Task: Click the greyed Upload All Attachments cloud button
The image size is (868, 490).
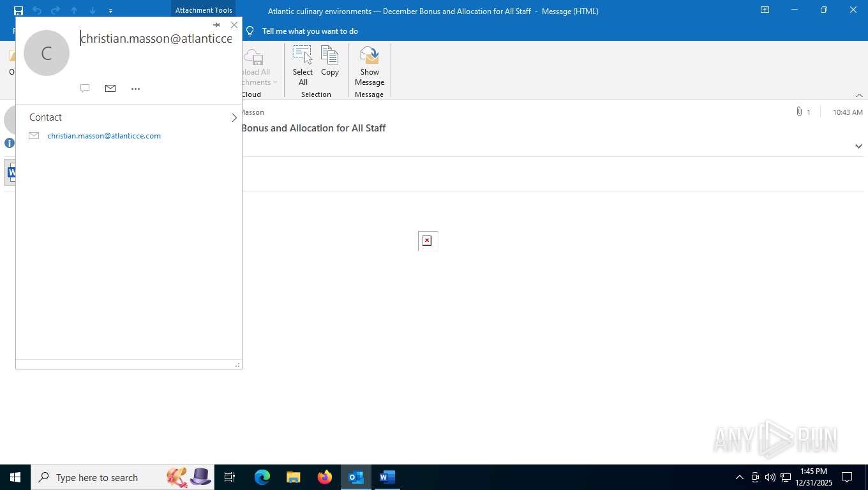Action: tap(256, 65)
